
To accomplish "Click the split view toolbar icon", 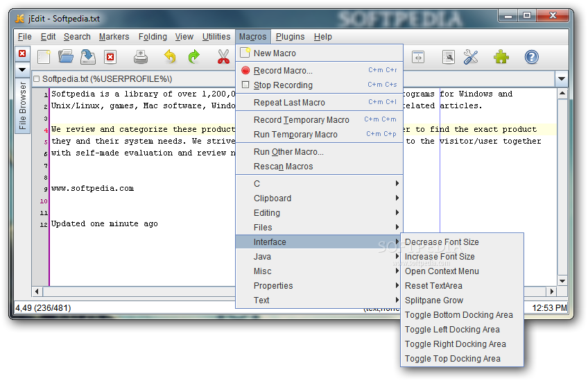I will pyautogui.click(x=418, y=58).
